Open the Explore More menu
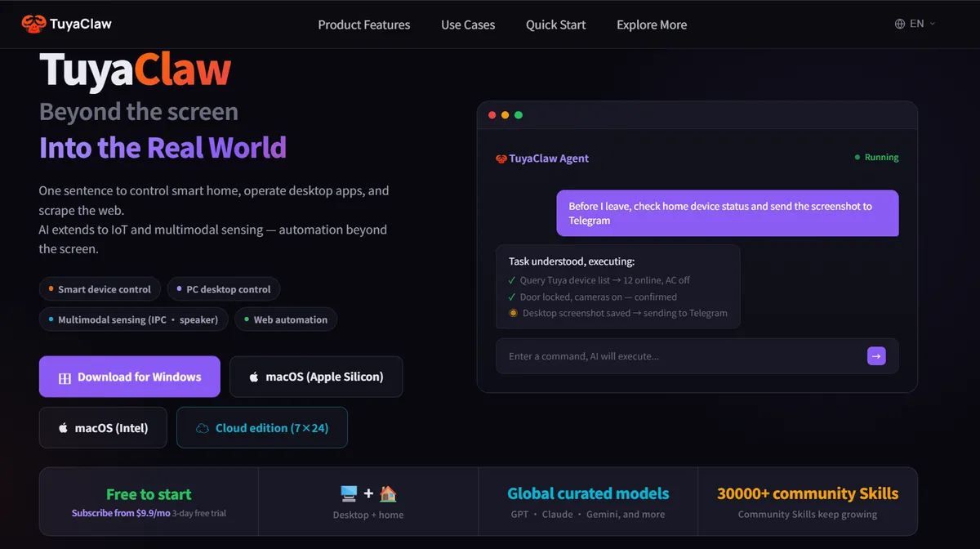980x549 pixels. pyautogui.click(x=652, y=25)
